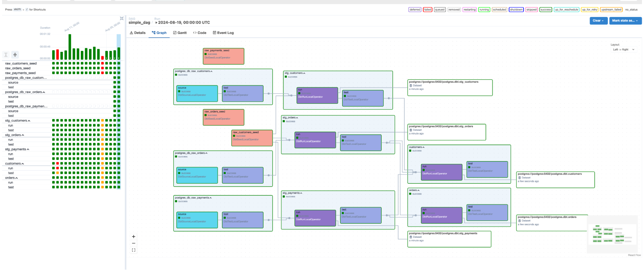This screenshot has width=644, height=270.
Task: Click the expand all task groups icon
Action: [x=6, y=55]
